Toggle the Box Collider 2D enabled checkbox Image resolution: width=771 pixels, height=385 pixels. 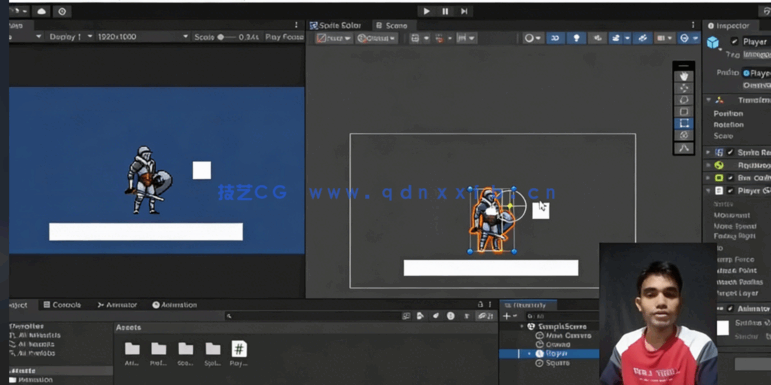click(x=730, y=178)
